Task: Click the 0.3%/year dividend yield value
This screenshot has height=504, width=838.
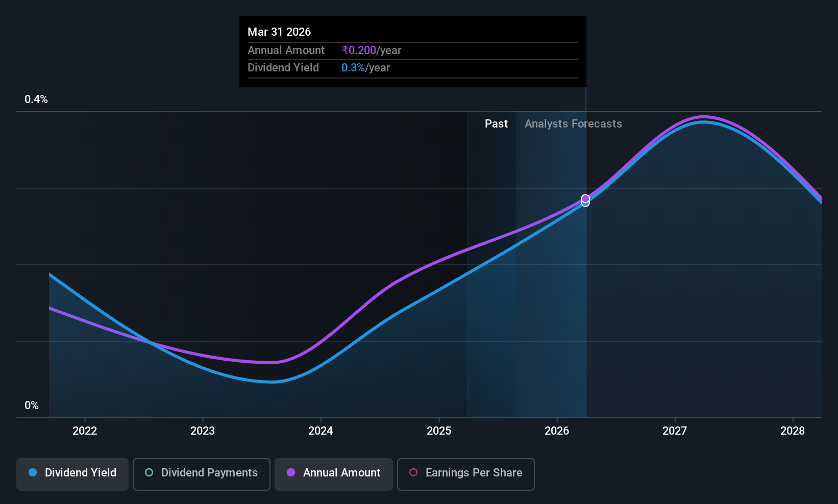Action: click(x=365, y=68)
